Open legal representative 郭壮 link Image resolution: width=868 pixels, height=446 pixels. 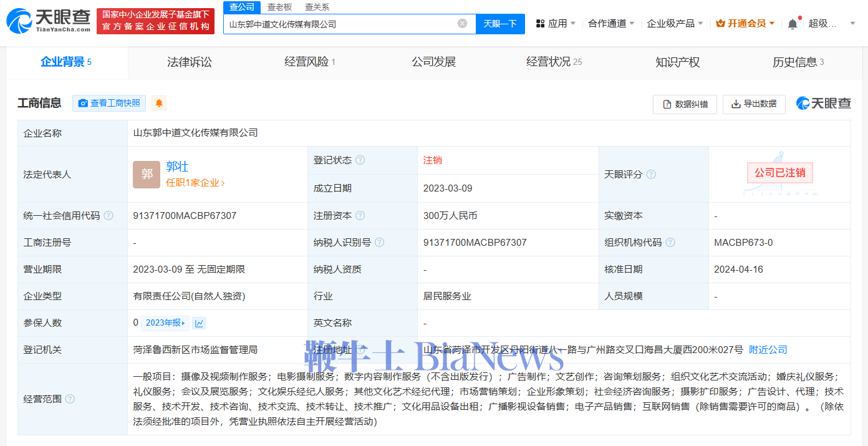[177, 167]
